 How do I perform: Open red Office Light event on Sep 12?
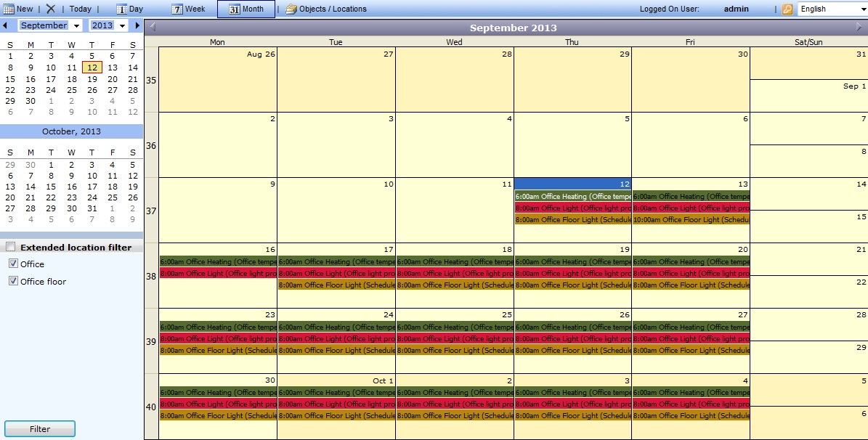click(572, 208)
